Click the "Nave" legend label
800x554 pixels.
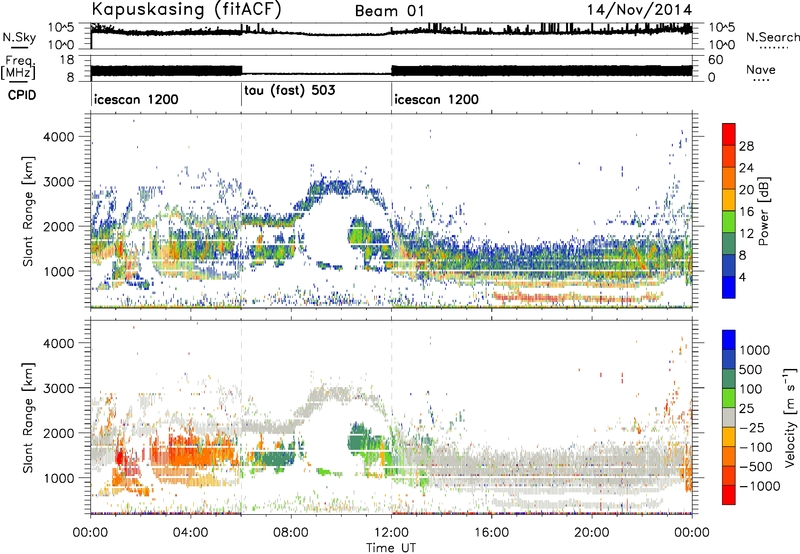(761, 69)
